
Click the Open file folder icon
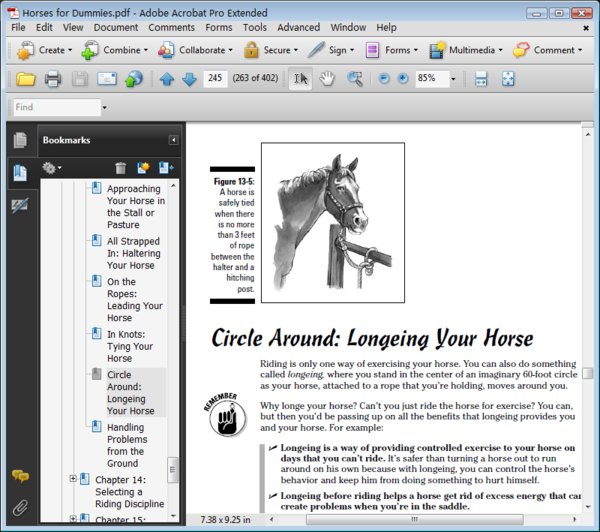pyautogui.click(x=25, y=79)
